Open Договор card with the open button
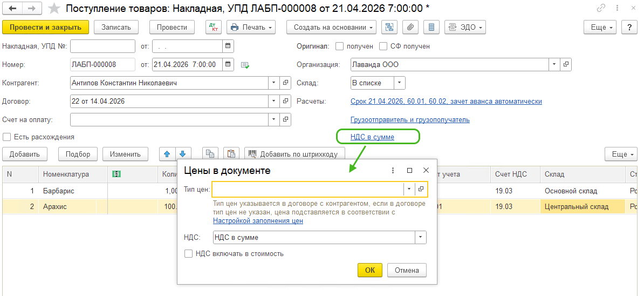 (x=285, y=101)
